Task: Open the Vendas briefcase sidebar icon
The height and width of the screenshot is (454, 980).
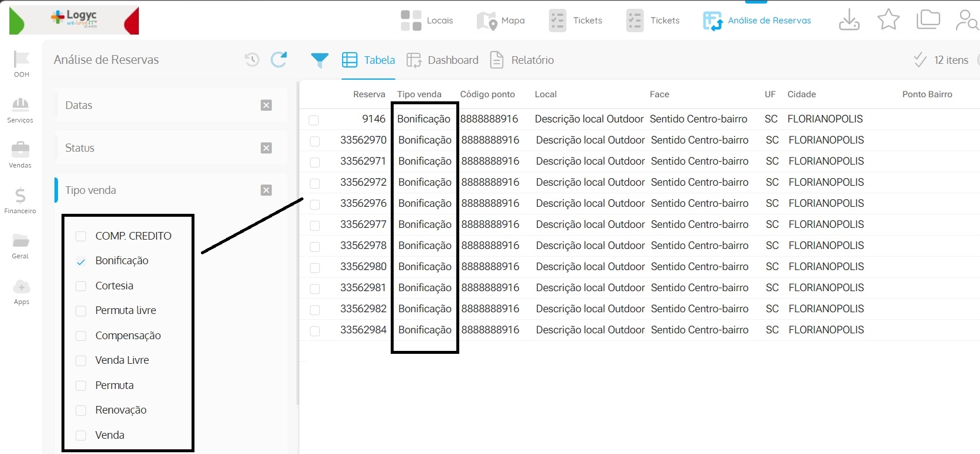Action: [x=21, y=155]
